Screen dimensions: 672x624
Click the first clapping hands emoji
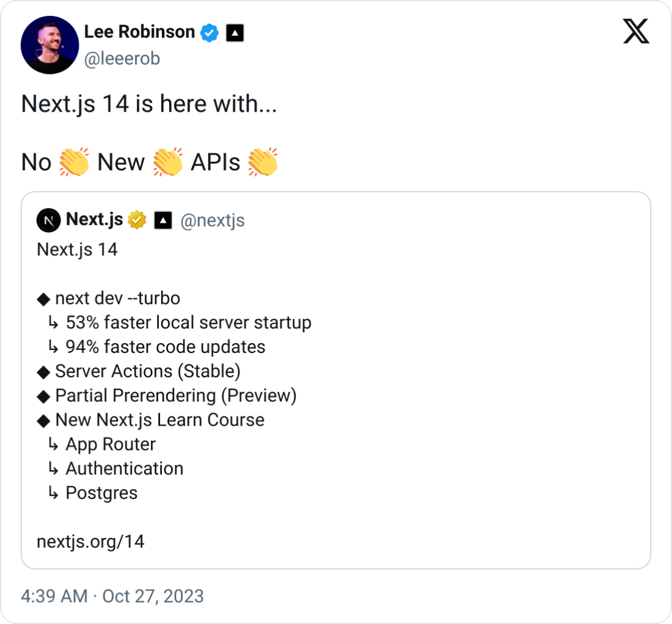click(75, 163)
